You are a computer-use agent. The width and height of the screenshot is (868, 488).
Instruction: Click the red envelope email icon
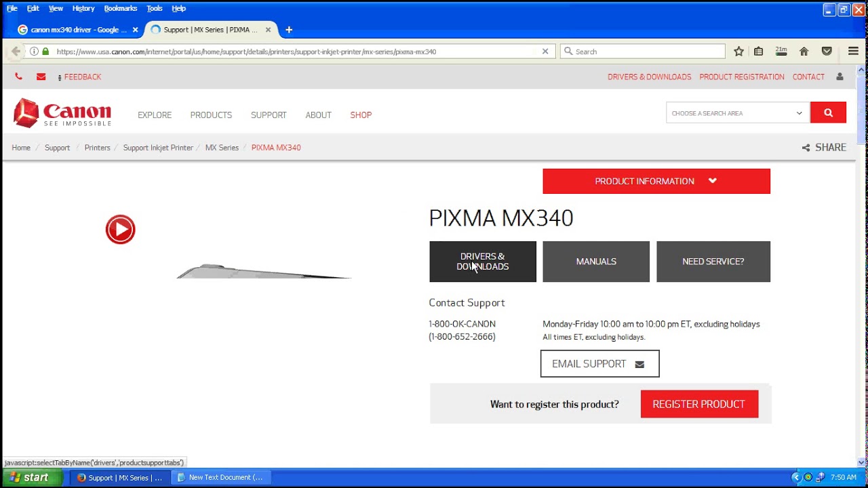coord(41,77)
